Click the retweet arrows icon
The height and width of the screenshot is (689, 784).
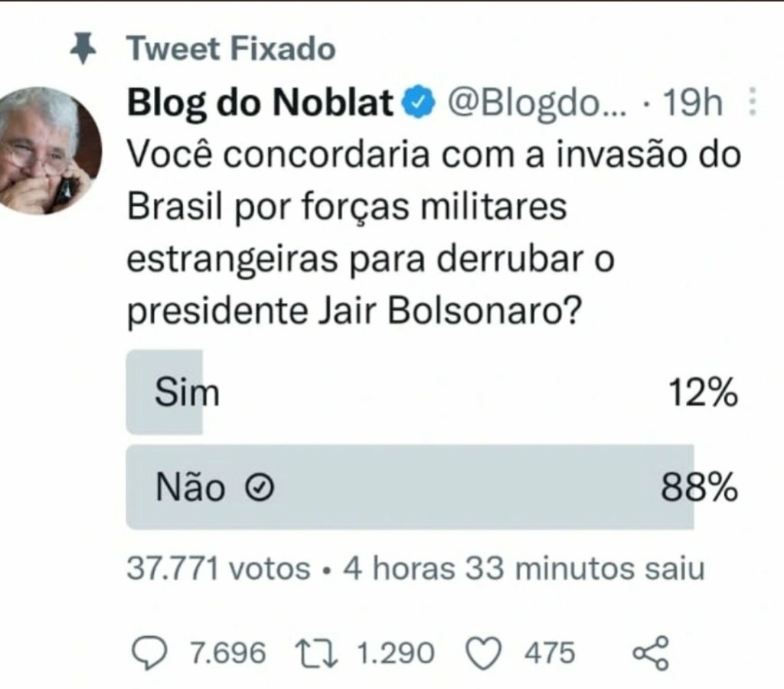316,653
